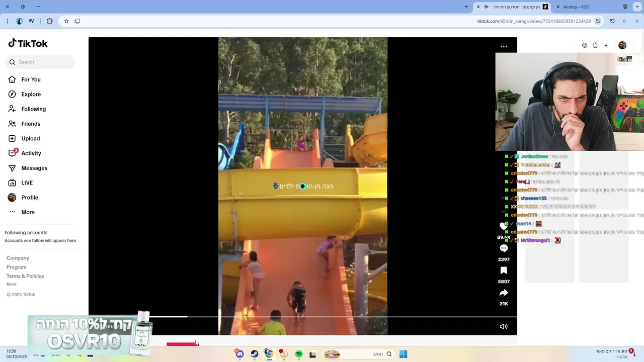Share the video (21K) arrow icon
Viewport: 644px width, 362px height.
tap(504, 293)
